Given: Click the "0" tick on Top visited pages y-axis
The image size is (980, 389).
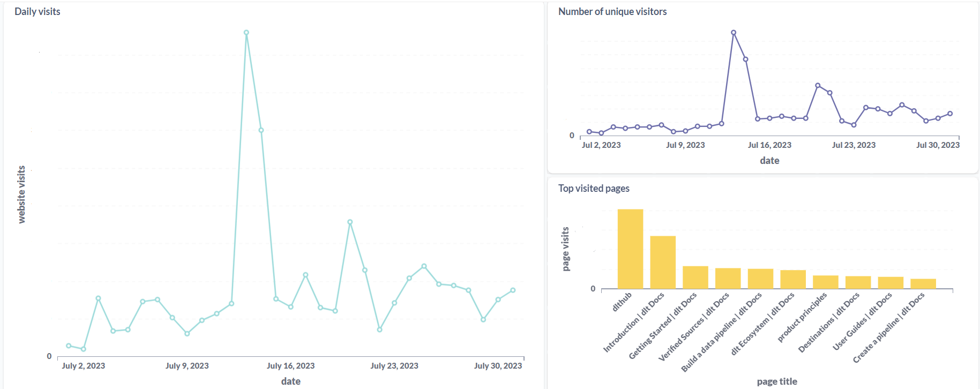Looking at the screenshot, I should click(x=593, y=289).
